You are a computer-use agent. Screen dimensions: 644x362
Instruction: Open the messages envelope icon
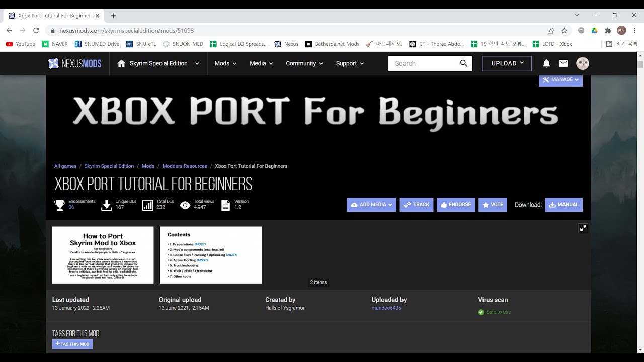click(563, 63)
